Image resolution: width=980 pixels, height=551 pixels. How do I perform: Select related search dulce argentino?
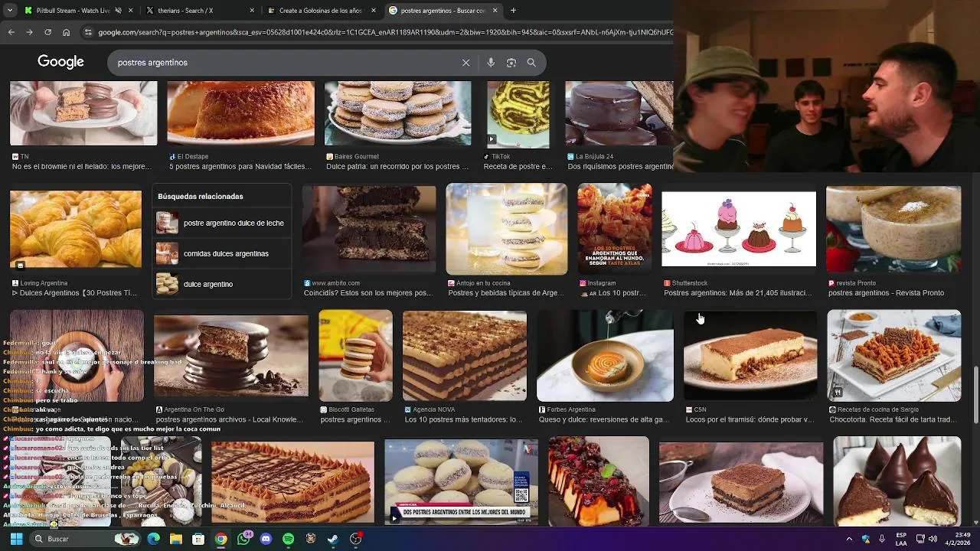[221, 284]
